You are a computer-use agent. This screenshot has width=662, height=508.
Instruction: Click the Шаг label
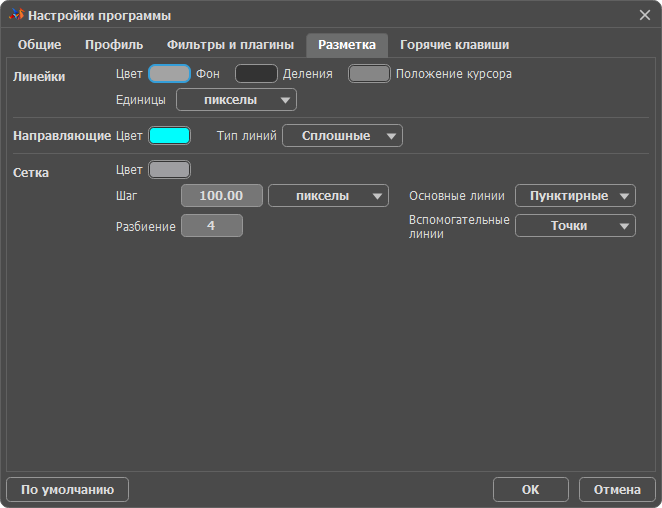(127, 196)
